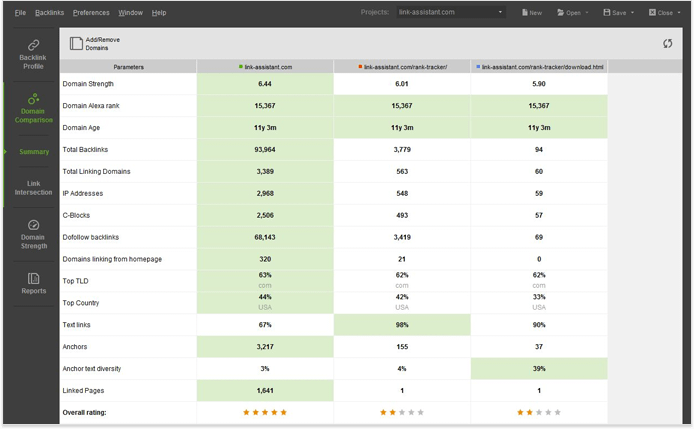
Task: Open the Backlink Profile section icon
Action: tap(33, 45)
